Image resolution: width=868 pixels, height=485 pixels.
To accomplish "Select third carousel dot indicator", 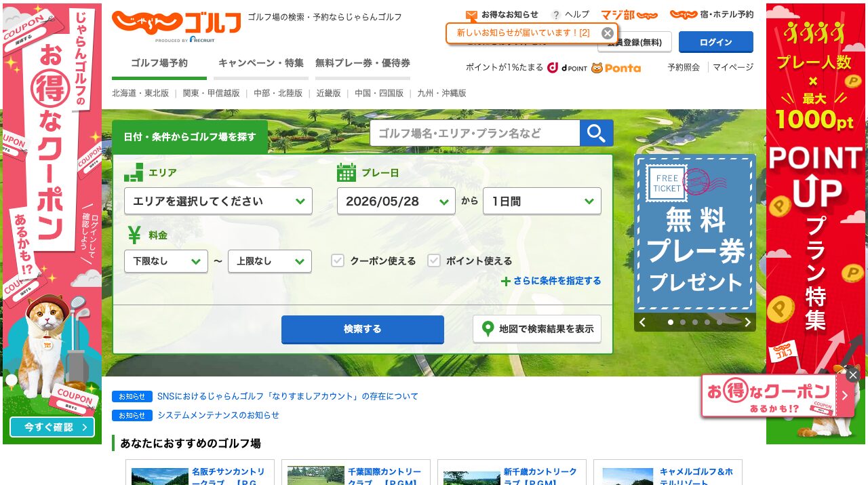I will [695, 322].
